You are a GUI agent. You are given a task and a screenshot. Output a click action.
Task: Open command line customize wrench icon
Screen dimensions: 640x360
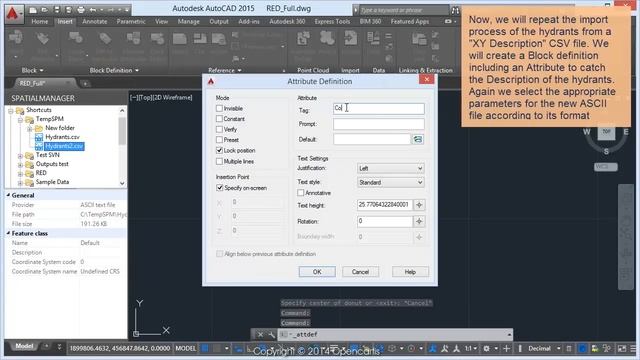271,335
